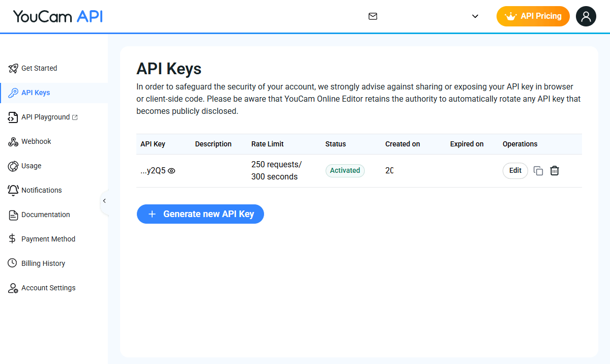This screenshot has width=610, height=364.
Task: Open Billing History
Action: [43, 263]
